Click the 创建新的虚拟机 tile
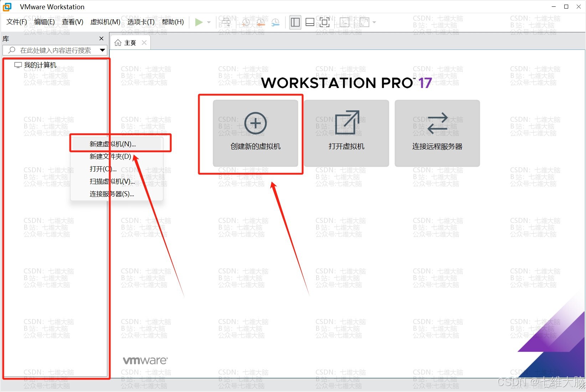Screen dimensions: 586x392 tap(255, 133)
